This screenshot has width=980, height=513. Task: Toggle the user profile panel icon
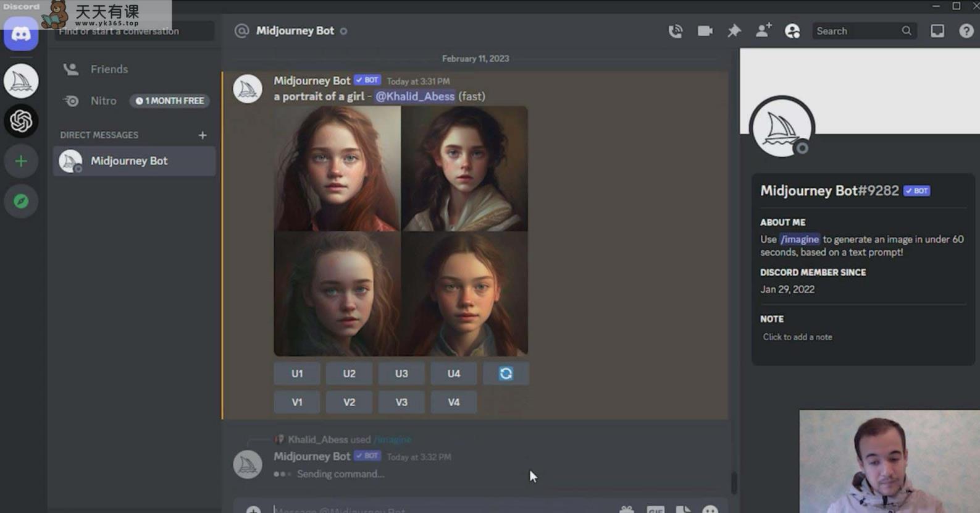(x=792, y=31)
